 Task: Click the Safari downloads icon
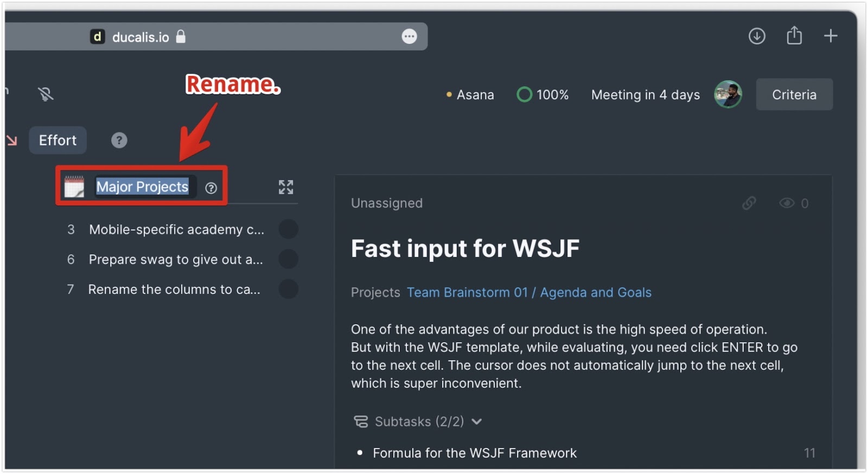coord(757,36)
